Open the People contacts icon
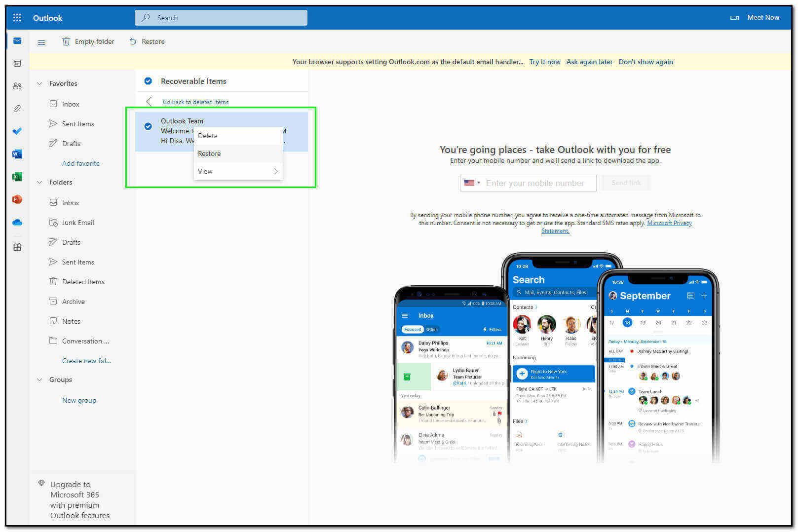Viewport: 798px width, 532px height. tap(17, 86)
